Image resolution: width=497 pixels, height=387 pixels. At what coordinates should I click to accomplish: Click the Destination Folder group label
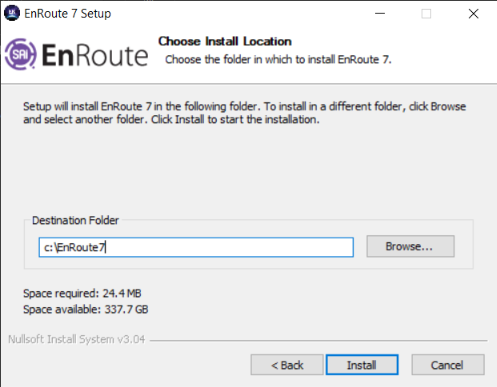point(75,220)
